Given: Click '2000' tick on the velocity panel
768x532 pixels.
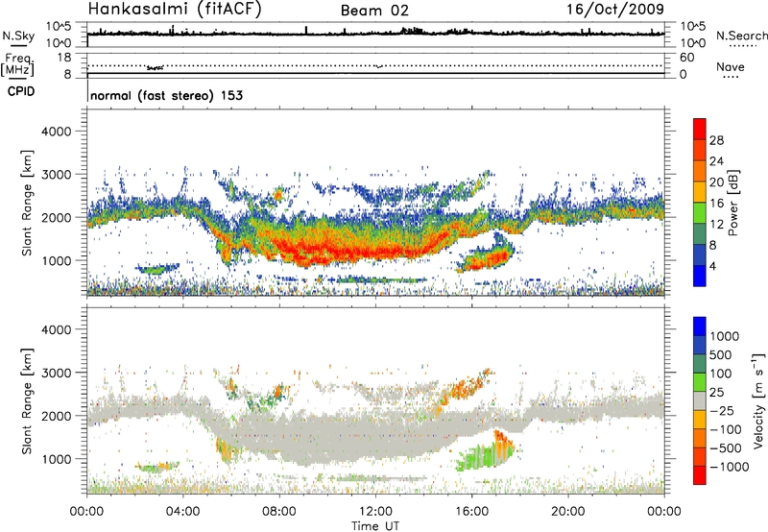Looking at the screenshot, I should pyautogui.click(x=57, y=416).
